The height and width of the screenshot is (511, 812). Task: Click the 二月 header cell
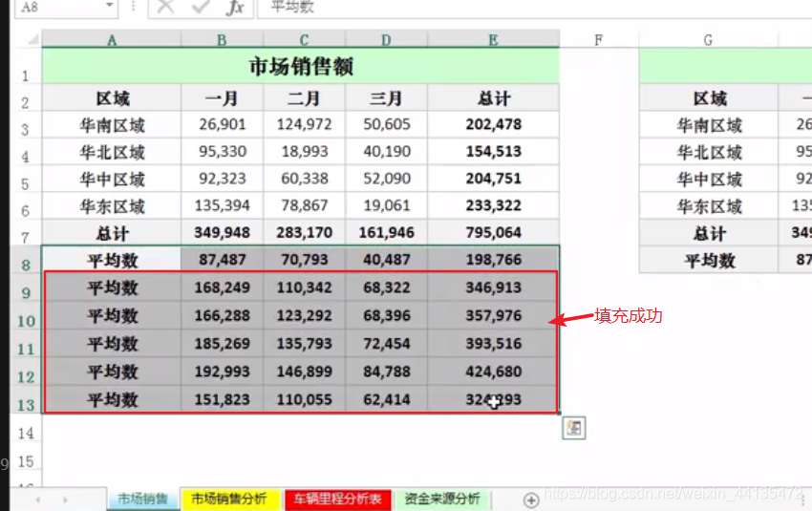(305, 97)
